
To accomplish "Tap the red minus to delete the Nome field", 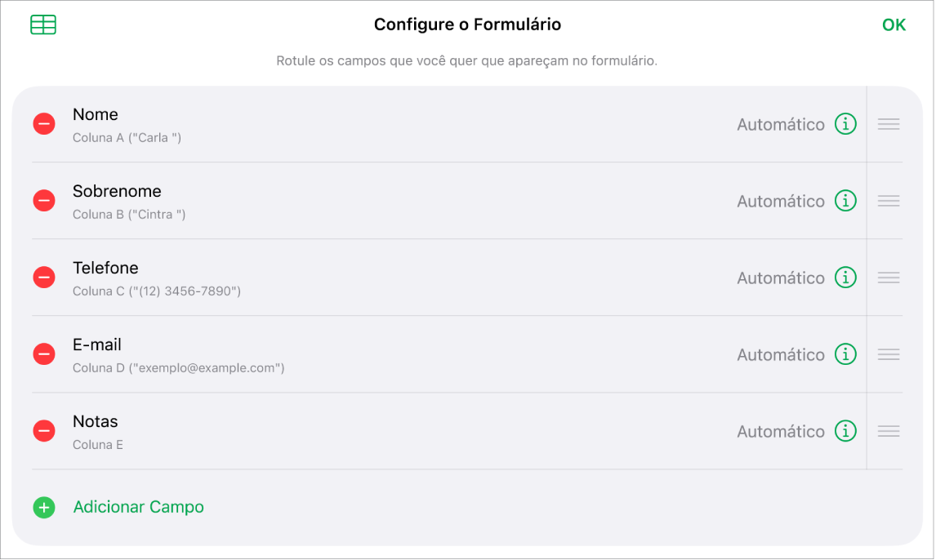I will [x=43, y=123].
